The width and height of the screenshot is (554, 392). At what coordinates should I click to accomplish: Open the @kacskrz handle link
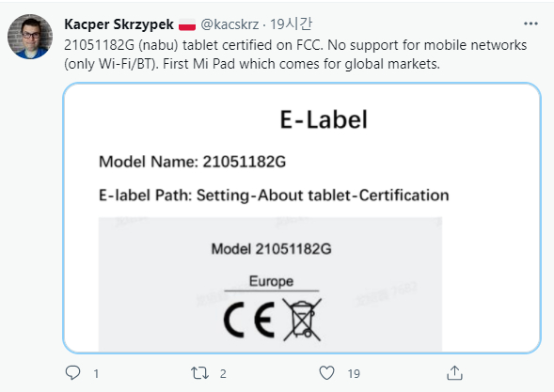[x=230, y=24]
